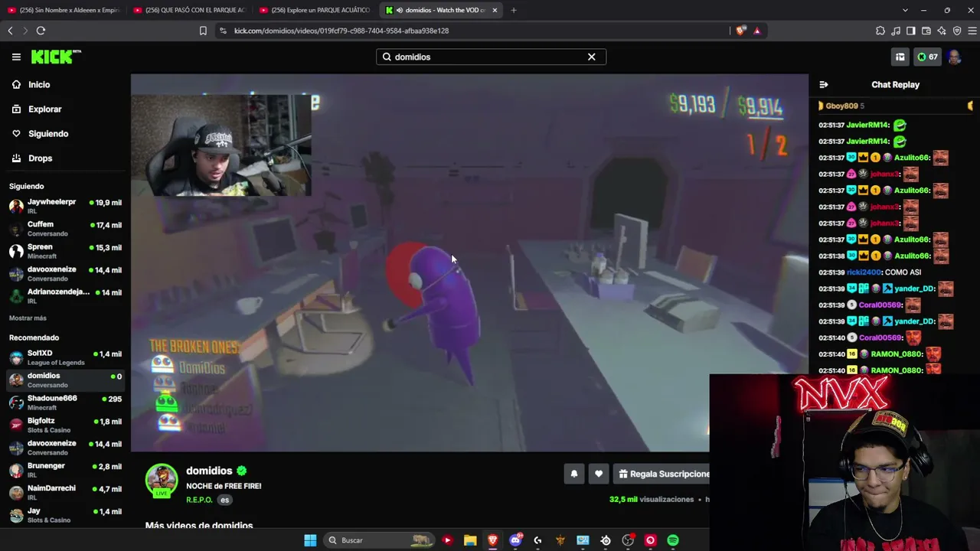Image resolution: width=980 pixels, height=551 pixels.
Task: Collapse the Chat Replay panel
Action: [x=824, y=85]
